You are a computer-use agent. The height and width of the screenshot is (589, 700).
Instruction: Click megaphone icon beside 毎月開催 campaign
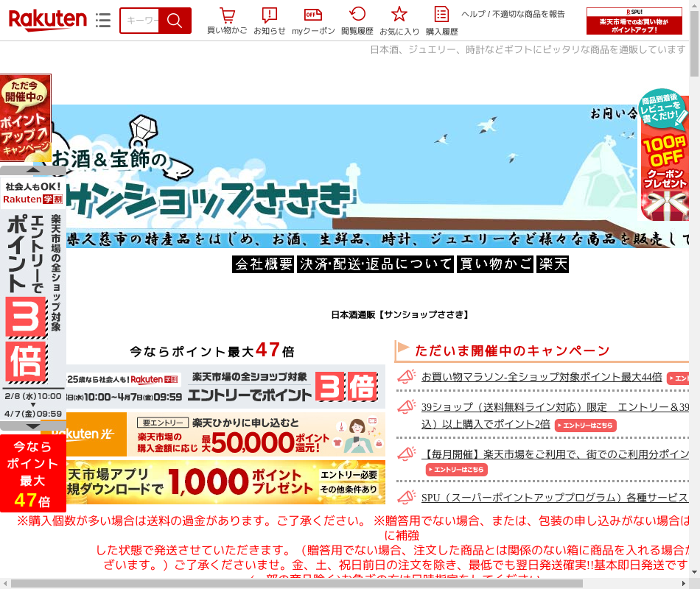(406, 454)
